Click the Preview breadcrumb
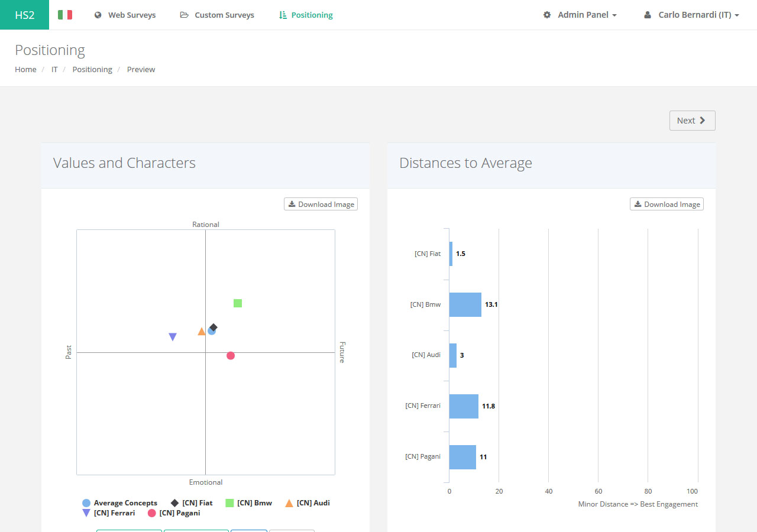The height and width of the screenshot is (532, 757). click(141, 69)
